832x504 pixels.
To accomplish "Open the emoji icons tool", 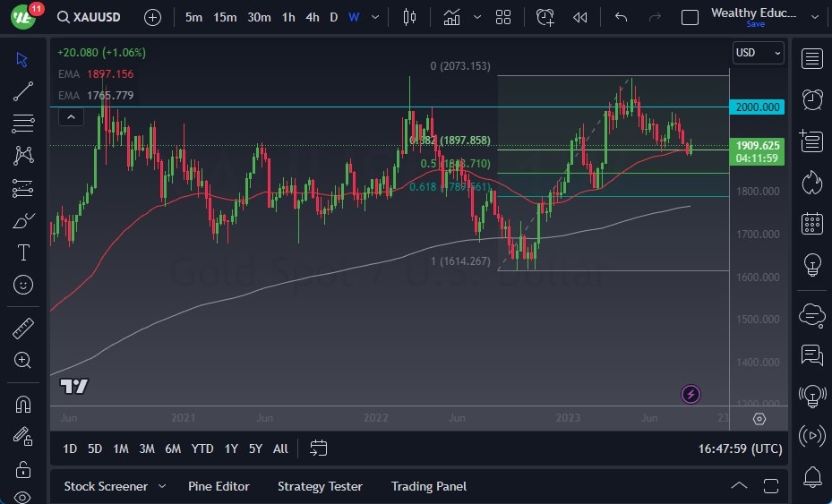I will click(x=23, y=286).
